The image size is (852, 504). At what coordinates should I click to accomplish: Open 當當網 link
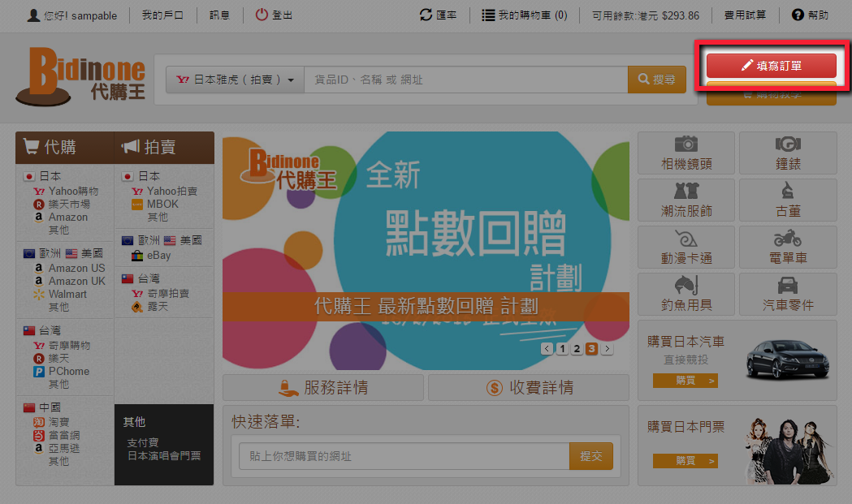[x=63, y=436]
